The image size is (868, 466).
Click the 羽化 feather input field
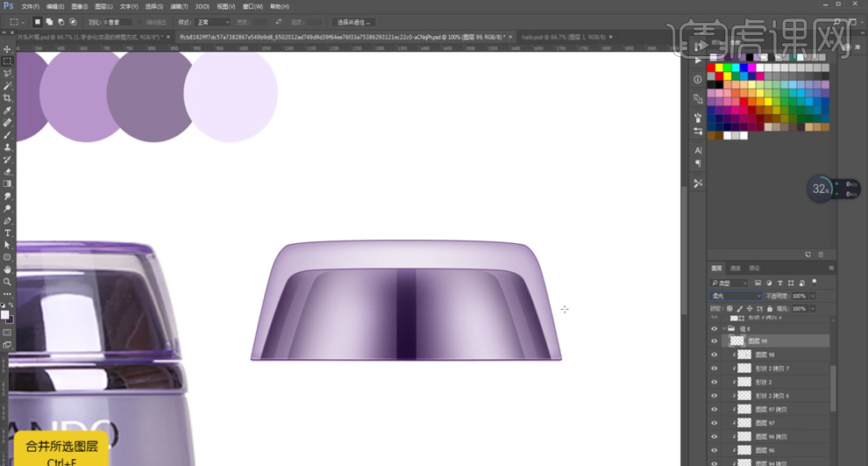coord(117,22)
